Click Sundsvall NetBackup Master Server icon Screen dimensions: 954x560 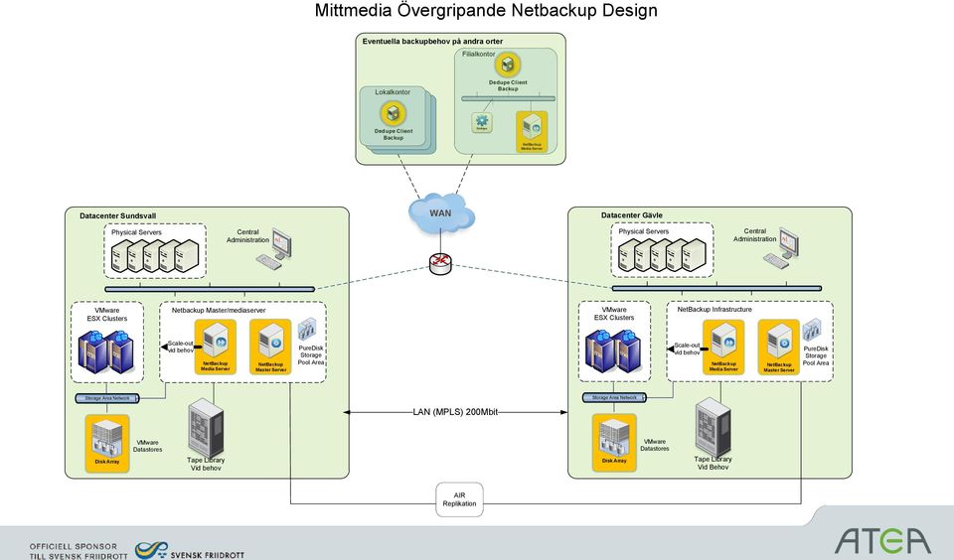click(x=270, y=348)
